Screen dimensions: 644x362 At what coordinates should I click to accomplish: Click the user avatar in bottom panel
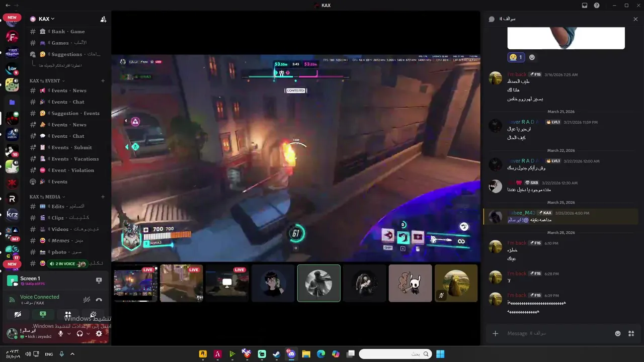click(x=12, y=333)
